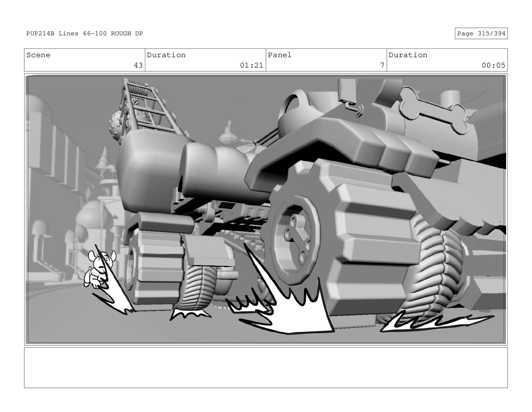
Task: Click the 'Duration' label beside the Panel cell
Action: click(408, 55)
